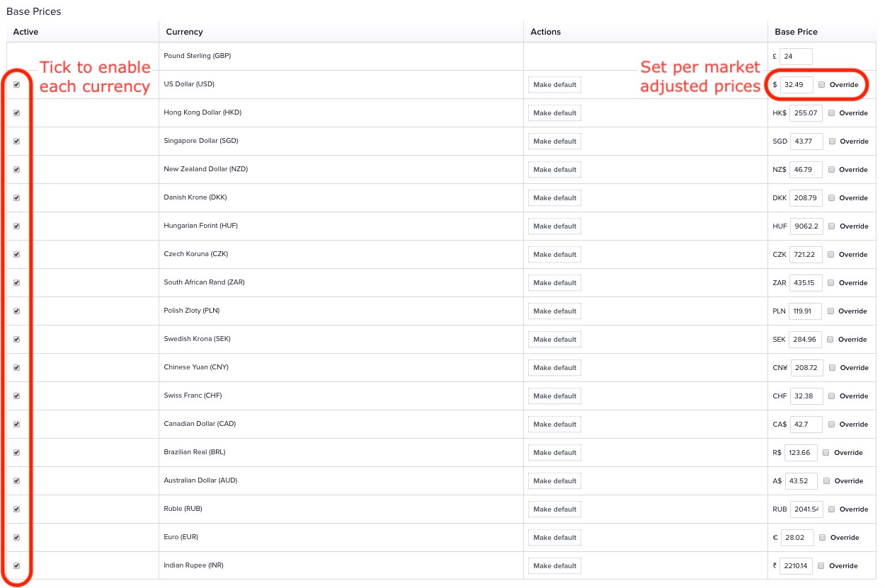
Task: Make Danish Krone the default
Action: tap(555, 198)
